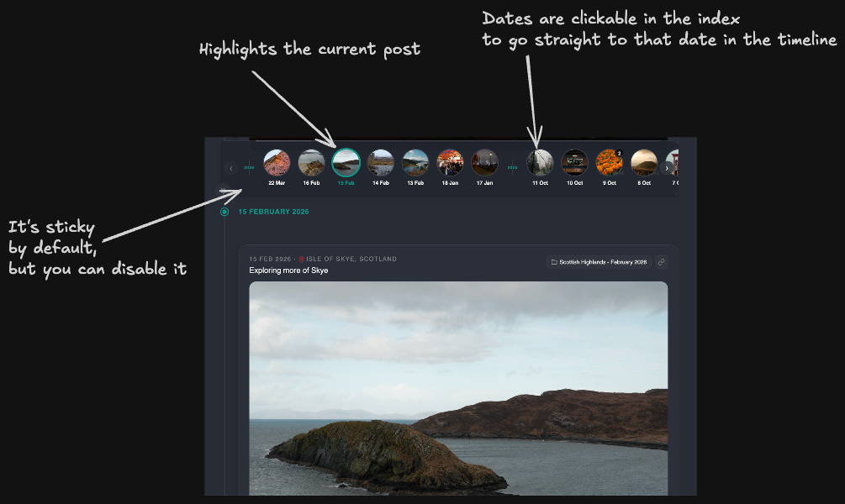Select the 9 Oct orange flowers thumbnail
This screenshot has height=504, width=845.
[609, 162]
